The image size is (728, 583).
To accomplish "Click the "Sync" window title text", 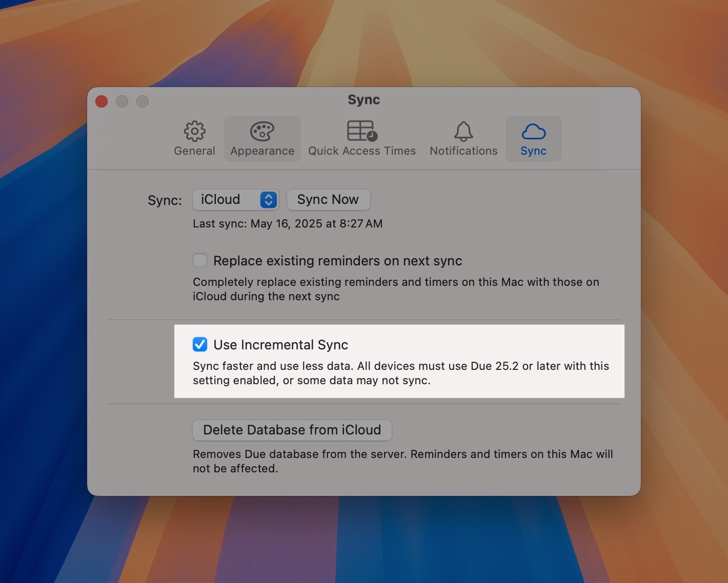I will point(363,99).
